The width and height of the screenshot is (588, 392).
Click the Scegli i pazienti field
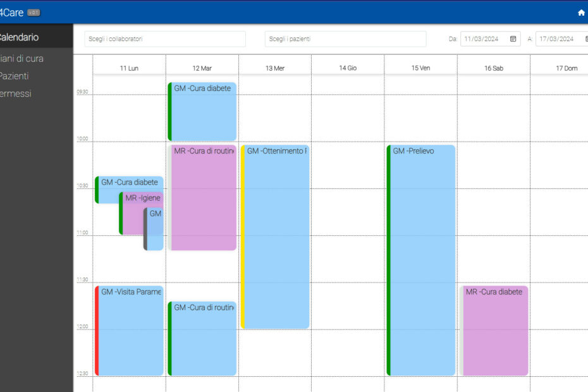tap(345, 39)
